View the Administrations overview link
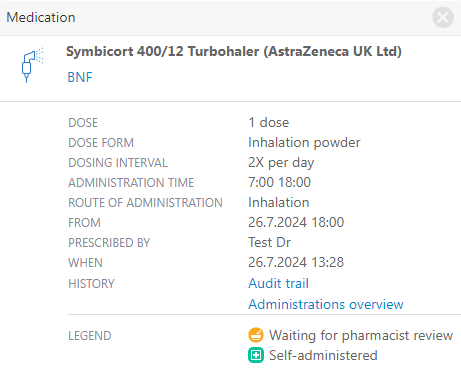 [326, 304]
